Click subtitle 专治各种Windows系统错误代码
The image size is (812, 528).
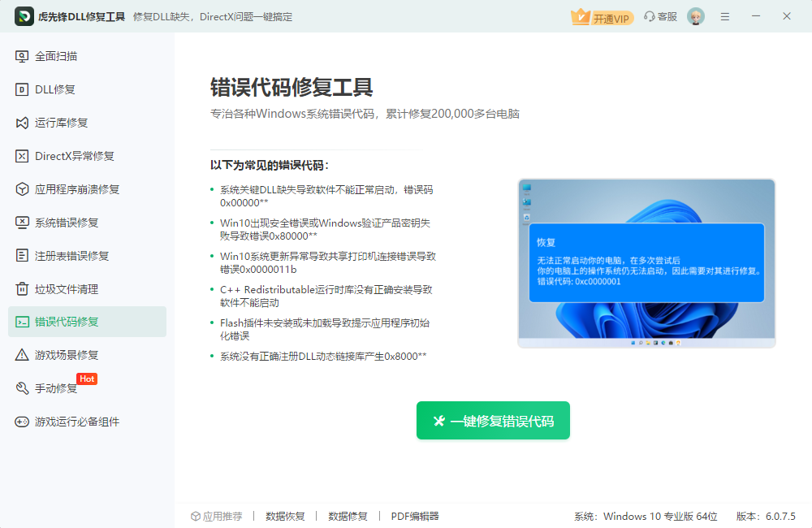click(x=365, y=114)
